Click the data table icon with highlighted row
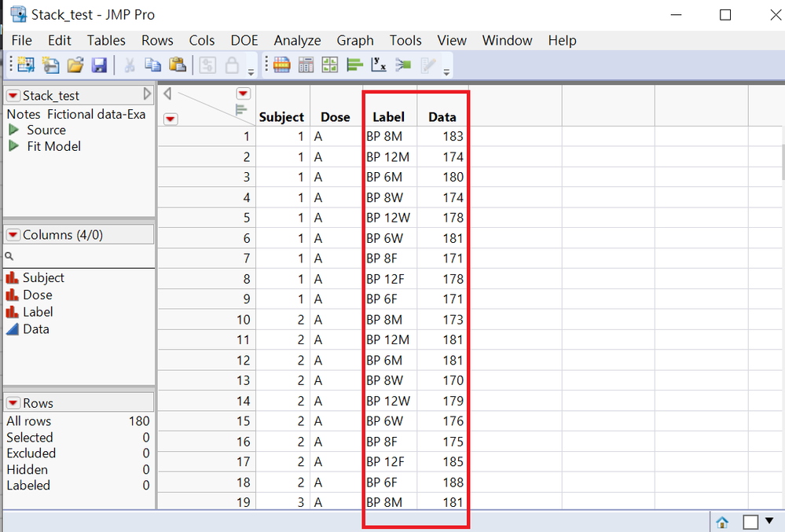The image size is (785, 532). (x=282, y=64)
